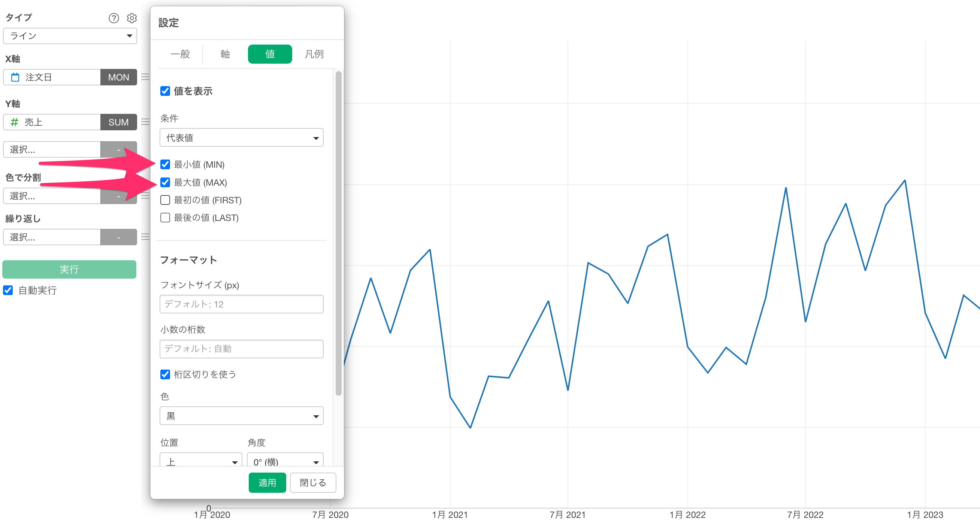Open the 色で分割 row hamburger menu
Image resolution: width=980 pixels, height=528 pixels.
(145, 196)
